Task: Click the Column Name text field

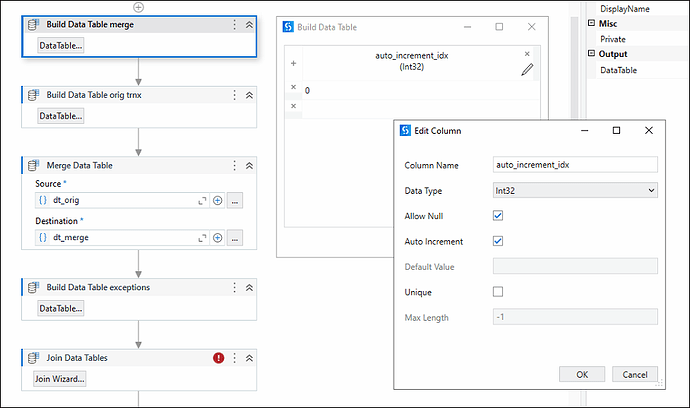Action: pos(575,165)
